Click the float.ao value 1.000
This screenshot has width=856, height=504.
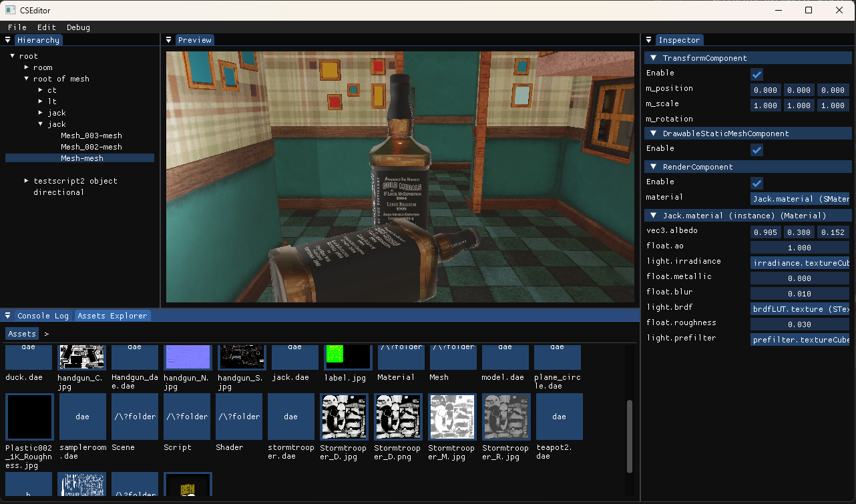point(800,247)
